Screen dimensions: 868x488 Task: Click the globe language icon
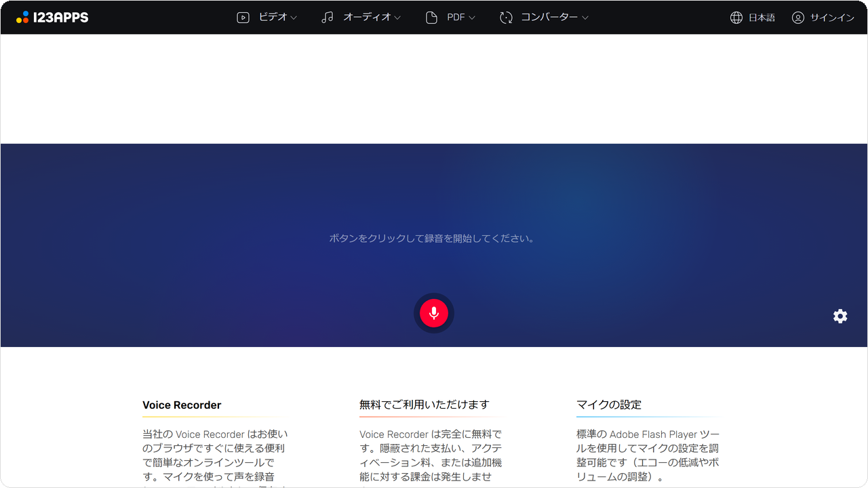pyautogui.click(x=736, y=18)
